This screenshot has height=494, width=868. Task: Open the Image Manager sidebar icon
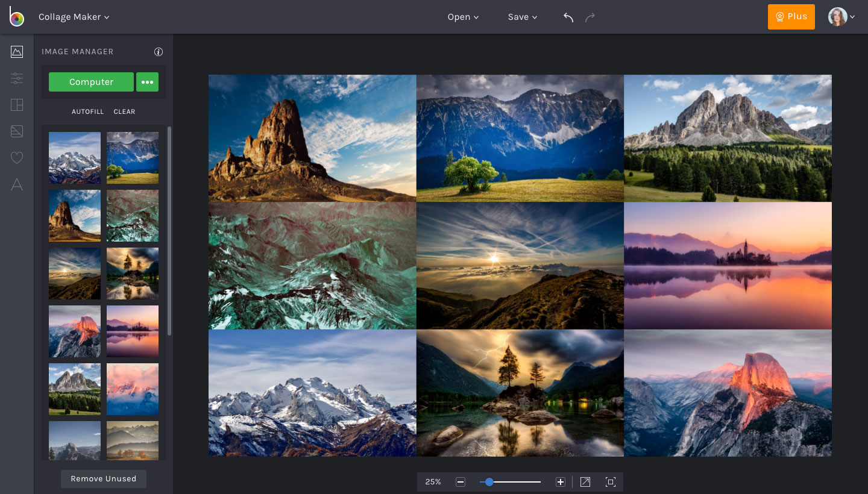coord(17,52)
